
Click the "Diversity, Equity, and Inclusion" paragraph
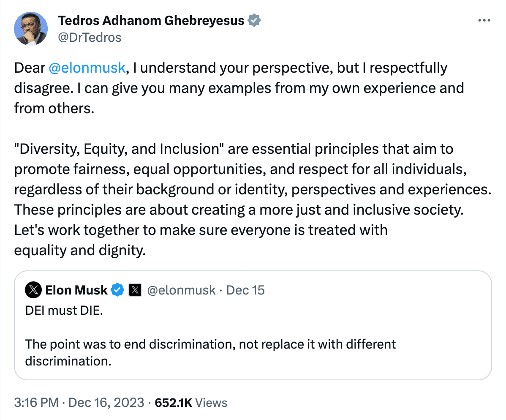(252, 189)
